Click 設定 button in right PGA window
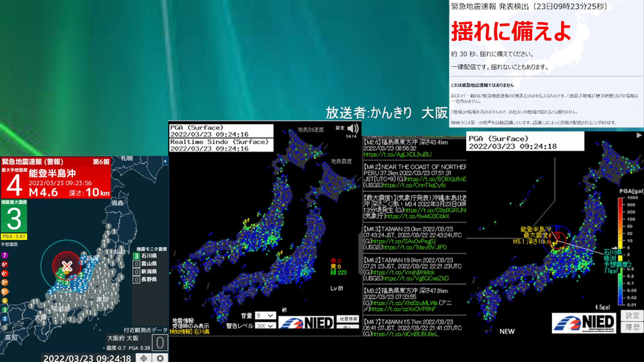Image resolution: width=644 pixels, height=362 pixels. click(632, 315)
